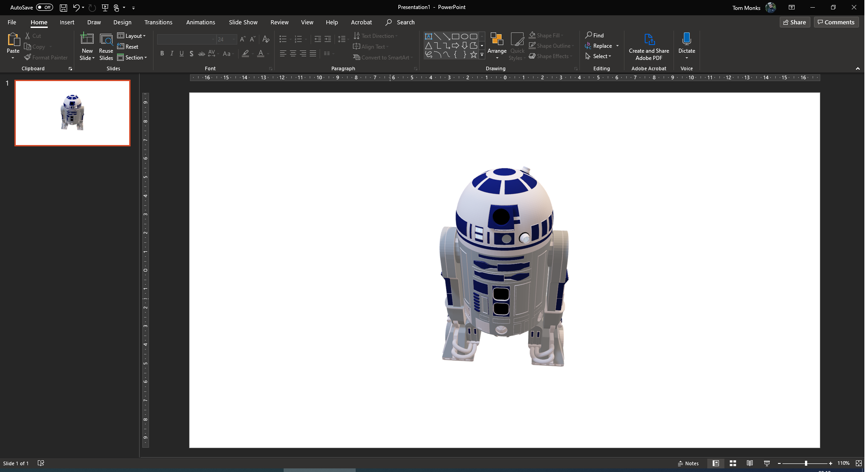
Task: Open the Ribbon Display Options icon
Action: tap(791, 7)
